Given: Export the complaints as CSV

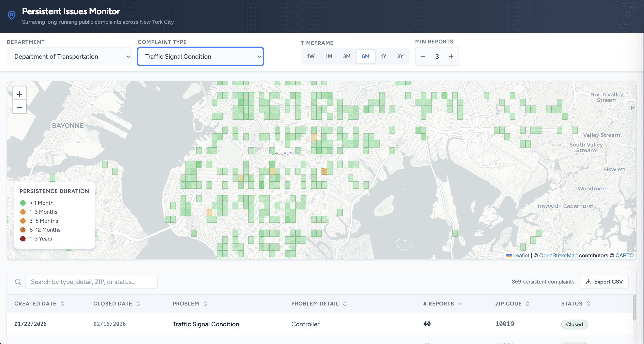Looking at the screenshot, I should tap(604, 282).
